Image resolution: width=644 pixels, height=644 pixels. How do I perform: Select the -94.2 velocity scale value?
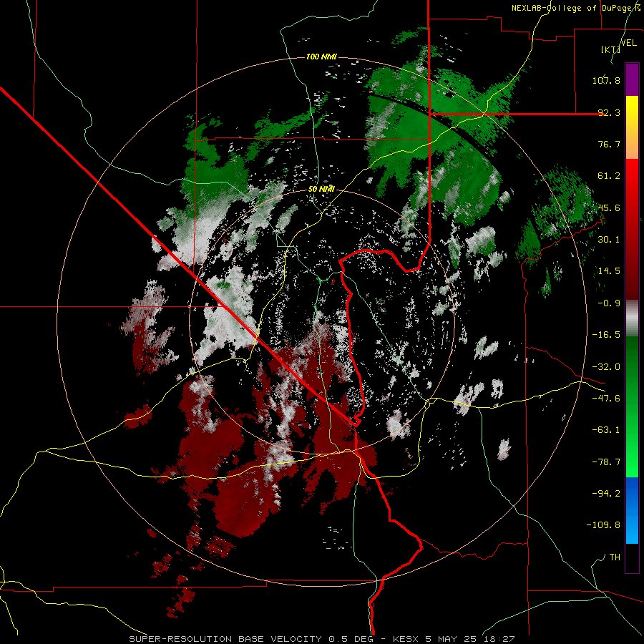tap(606, 494)
